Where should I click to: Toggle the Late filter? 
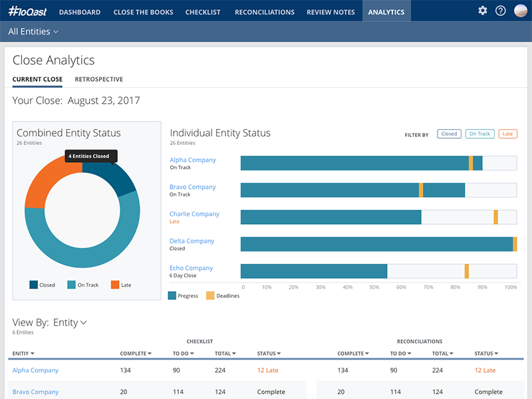point(507,134)
